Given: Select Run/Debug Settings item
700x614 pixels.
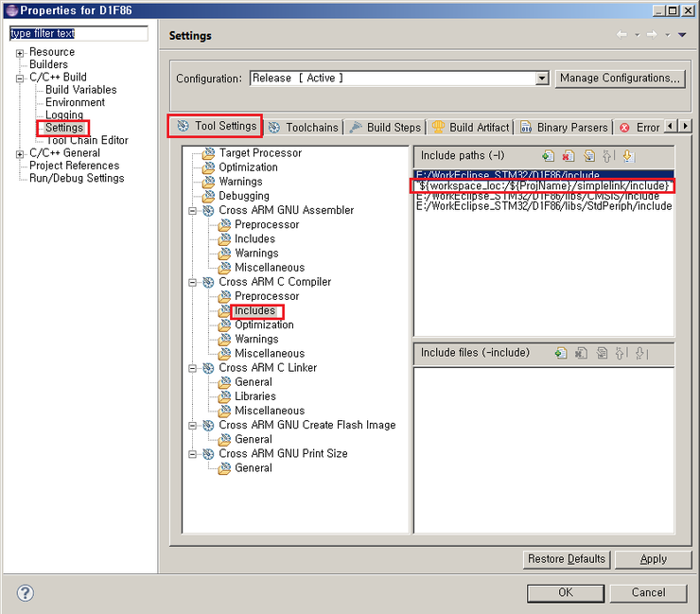Looking at the screenshot, I should point(77,178).
